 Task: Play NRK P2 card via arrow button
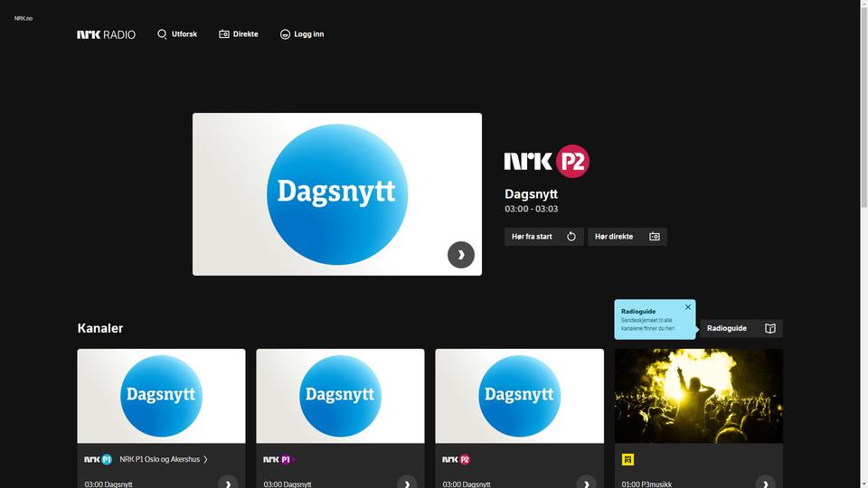coord(586,483)
